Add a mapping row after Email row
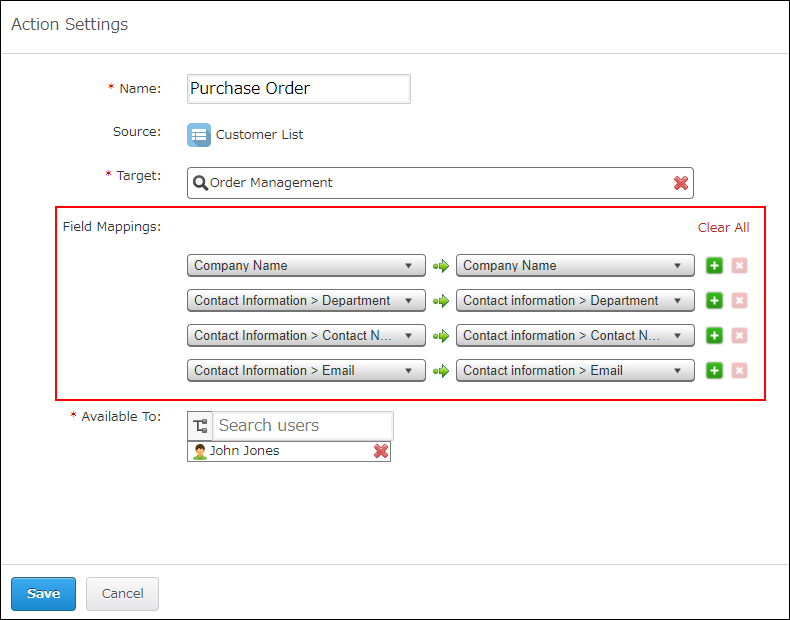Screen dimensions: 790x620 714,371
